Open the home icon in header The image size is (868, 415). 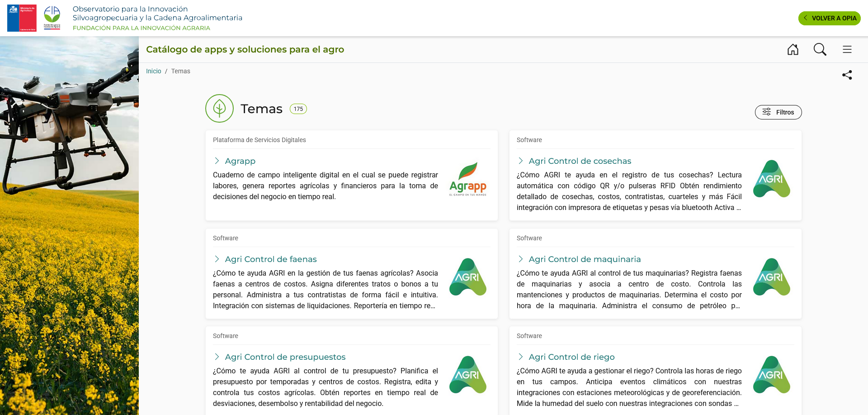point(793,49)
